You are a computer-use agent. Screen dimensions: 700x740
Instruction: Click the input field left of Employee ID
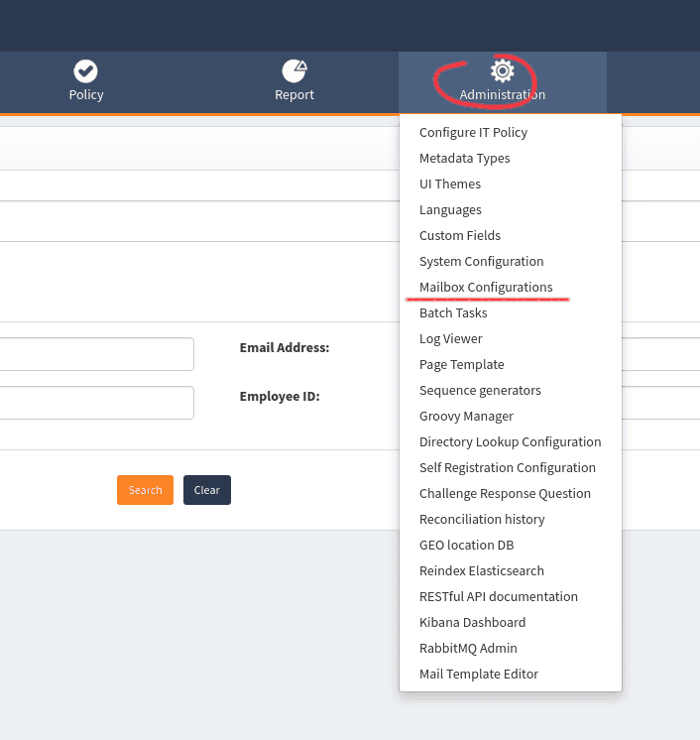coord(96,403)
